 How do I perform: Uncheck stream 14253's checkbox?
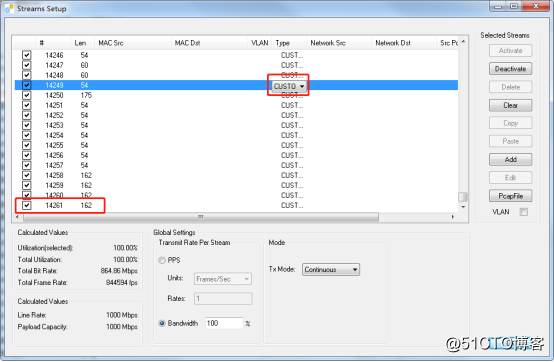pyautogui.click(x=26, y=125)
